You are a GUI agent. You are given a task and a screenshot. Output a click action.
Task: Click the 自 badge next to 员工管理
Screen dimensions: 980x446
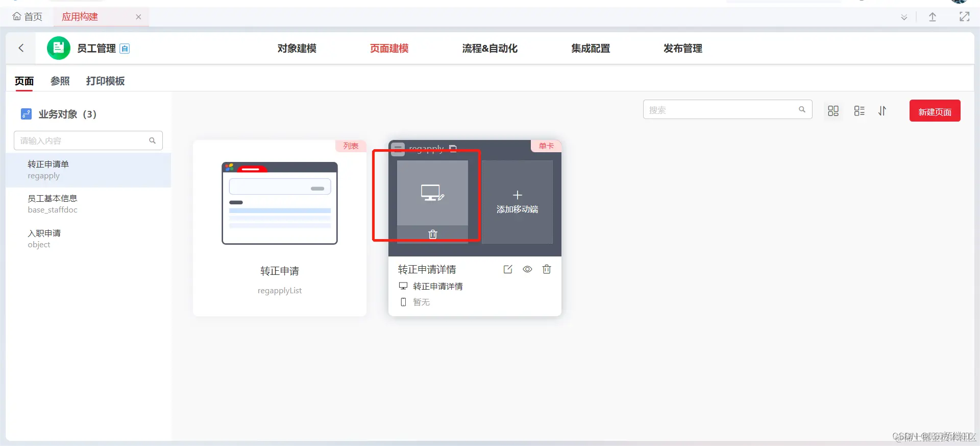coord(125,49)
